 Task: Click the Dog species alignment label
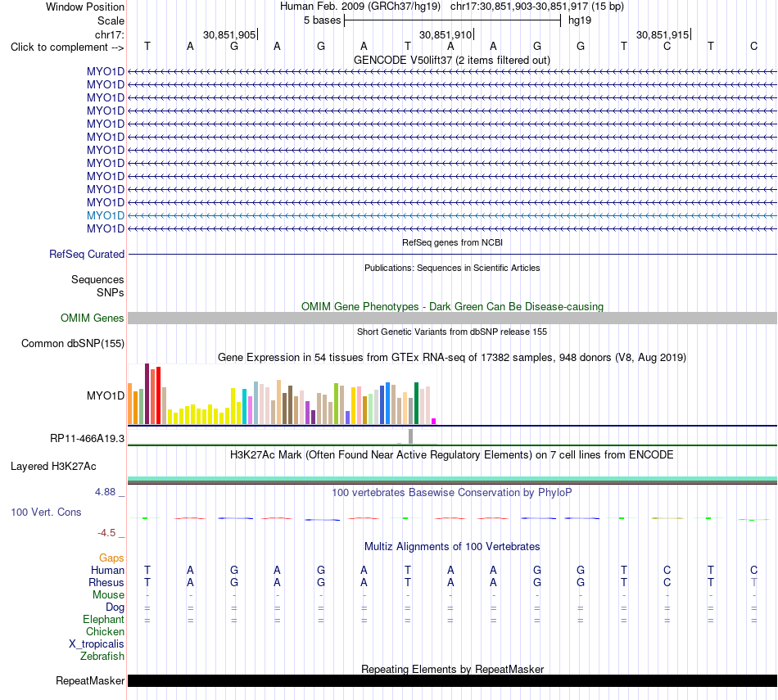pyautogui.click(x=115, y=607)
